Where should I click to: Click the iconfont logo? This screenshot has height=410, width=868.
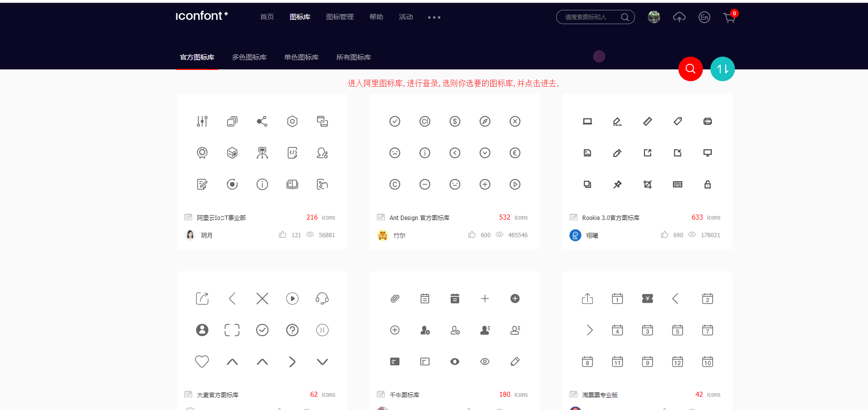pyautogui.click(x=202, y=16)
